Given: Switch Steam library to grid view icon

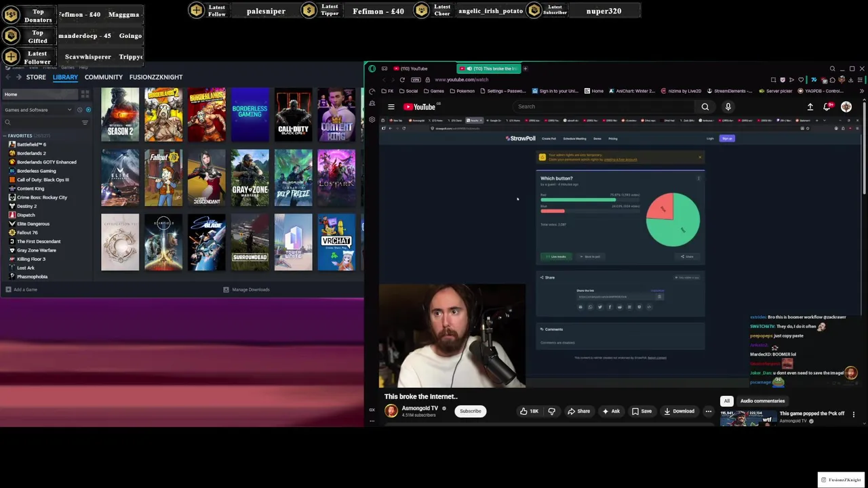Looking at the screenshot, I should pyautogui.click(x=85, y=94).
